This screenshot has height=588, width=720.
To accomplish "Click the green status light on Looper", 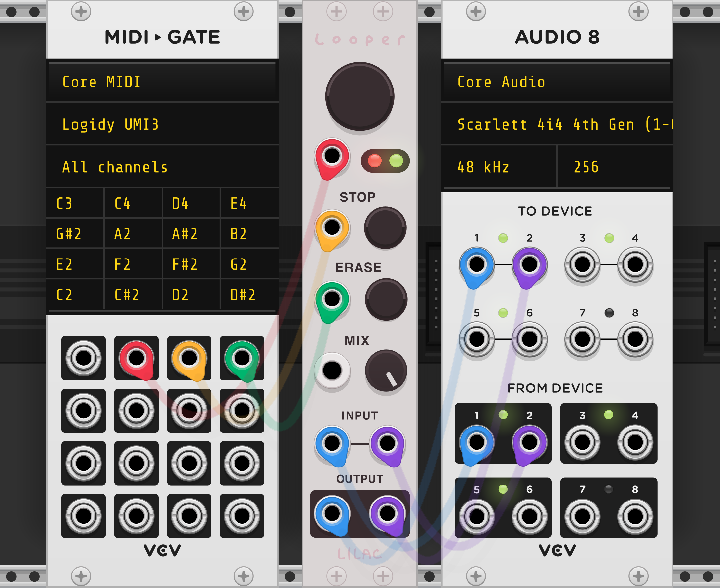I will [396, 160].
